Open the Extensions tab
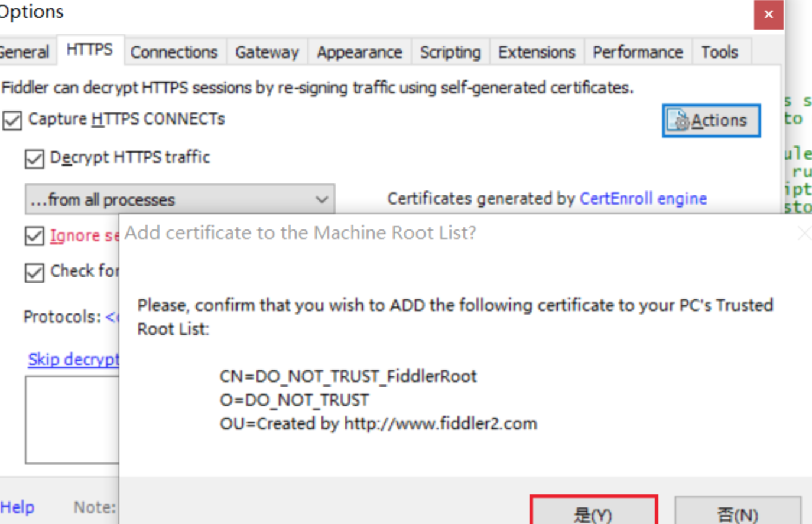The width and height of the screenshot is (812, 524). 537,52
